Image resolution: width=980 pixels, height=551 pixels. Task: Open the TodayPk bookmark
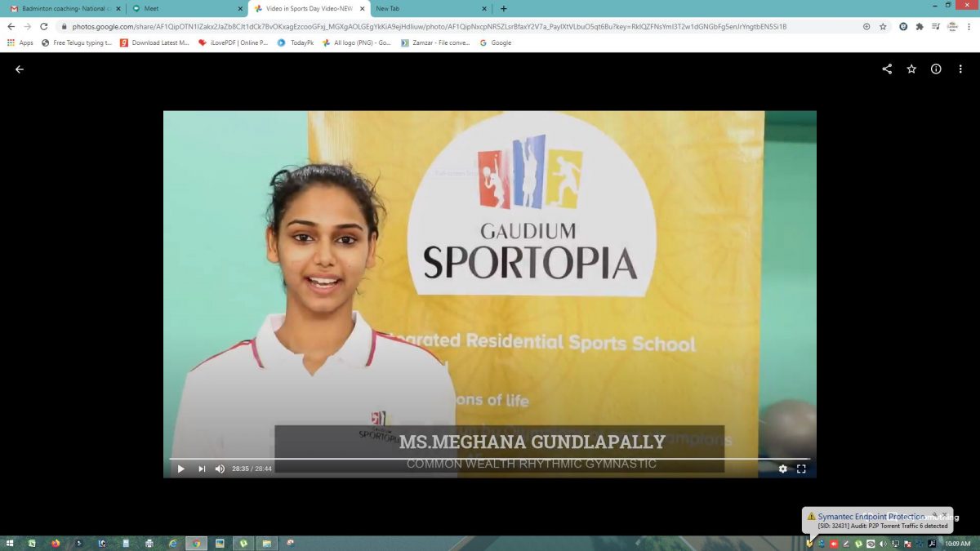[296, 42]
